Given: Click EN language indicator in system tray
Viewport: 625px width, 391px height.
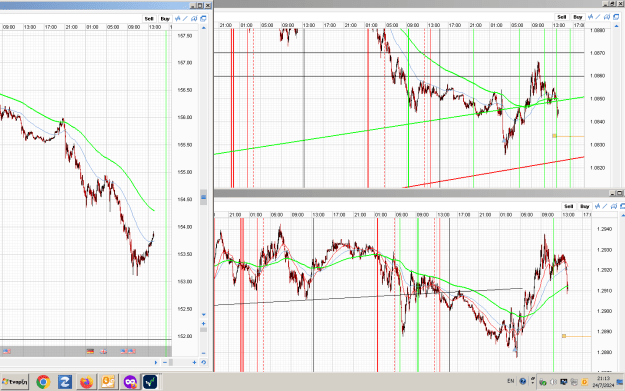Looking at the screenshot, I should (x=510, y=381).
